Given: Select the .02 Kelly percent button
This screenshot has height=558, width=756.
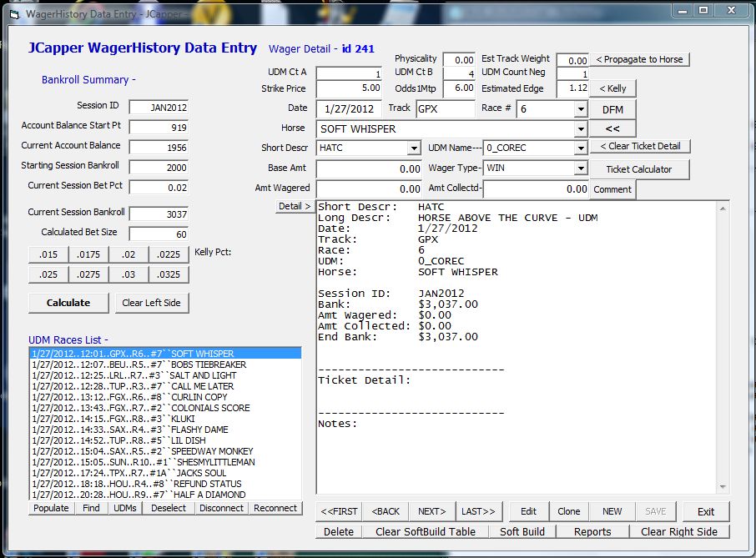Looking at the screenshot, I should (129, 254).
